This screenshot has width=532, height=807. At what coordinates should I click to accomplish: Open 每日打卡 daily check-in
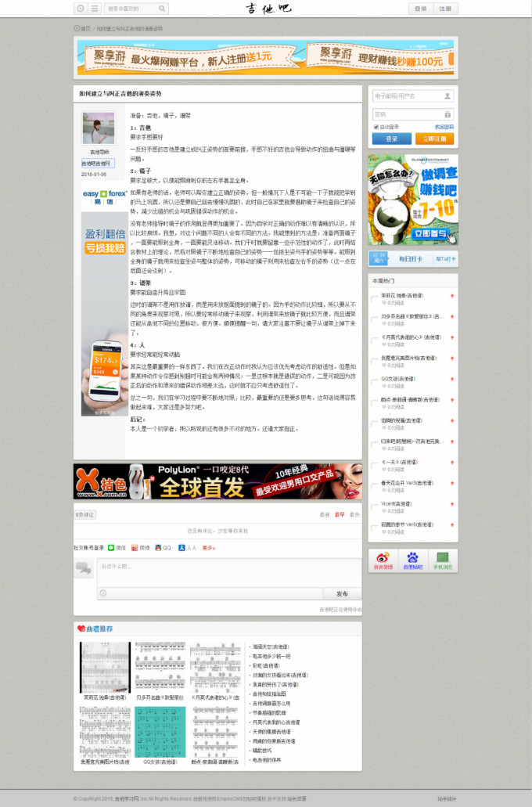[x=411, y=259]
